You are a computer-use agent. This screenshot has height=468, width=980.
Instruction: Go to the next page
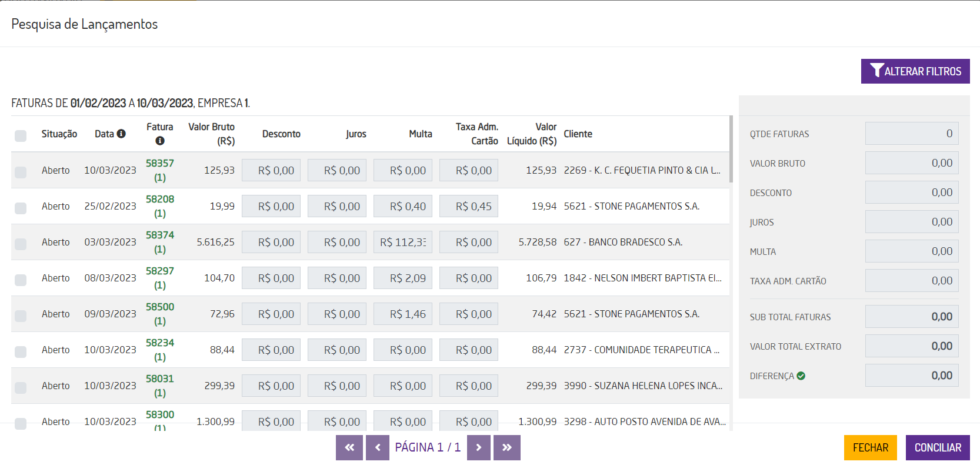[479, 447]
